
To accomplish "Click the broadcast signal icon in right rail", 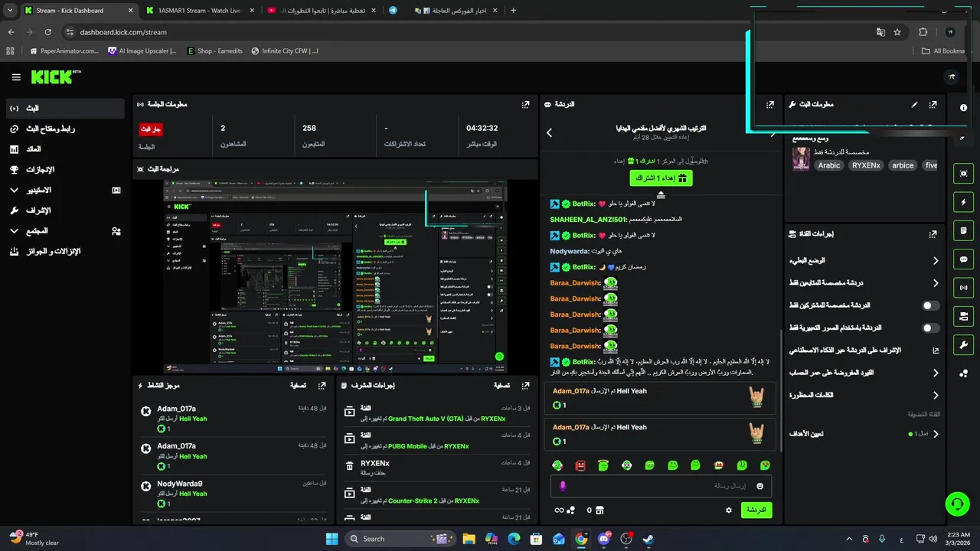I will coord(963,288).
